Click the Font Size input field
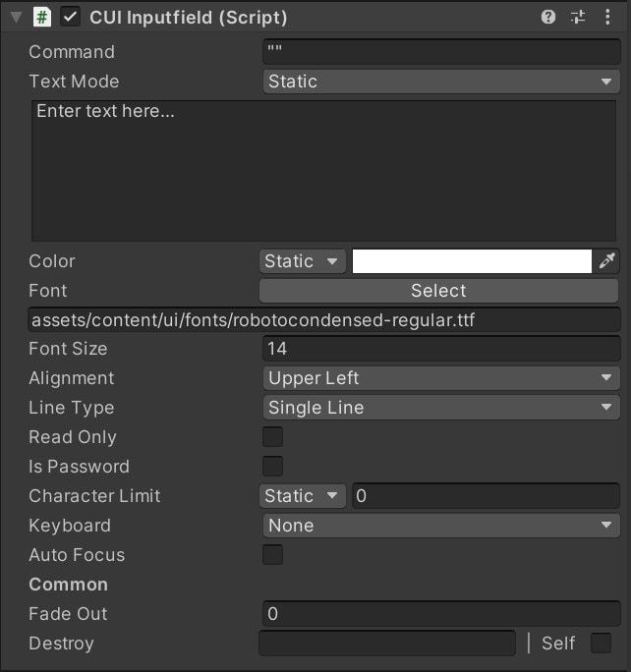631x672 pixels. pyautogui.click(x=441, y=349)
